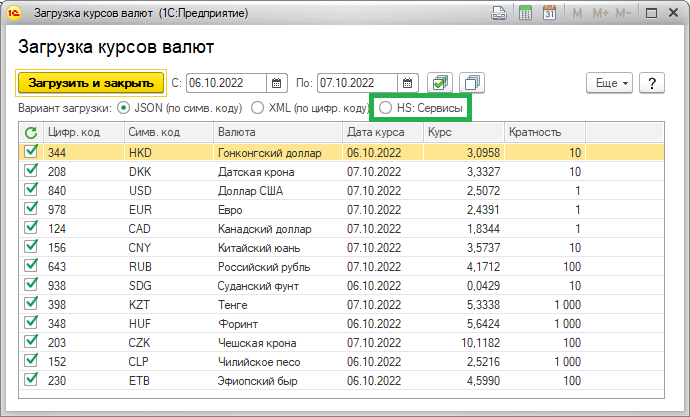The height and width of the screenshot is (417, 690).
Task: Select the Гонконгский доллар cell
Action: tap(278, 153)
